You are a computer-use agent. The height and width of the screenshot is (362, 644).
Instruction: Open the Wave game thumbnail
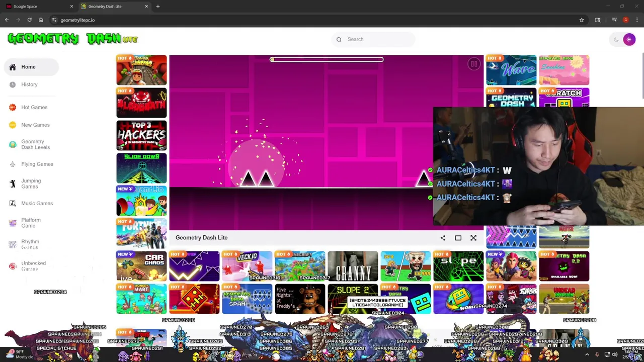pos(511,70)
